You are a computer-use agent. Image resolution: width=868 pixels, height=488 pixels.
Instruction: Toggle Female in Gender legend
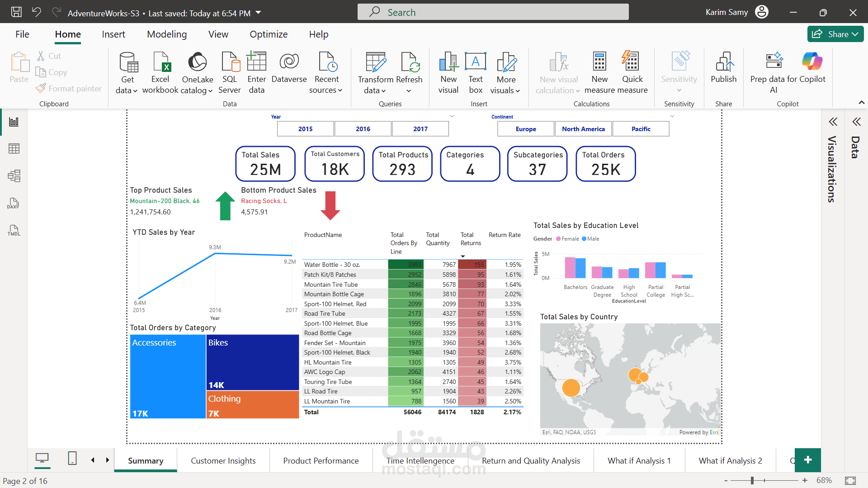[x=567, y=239]
